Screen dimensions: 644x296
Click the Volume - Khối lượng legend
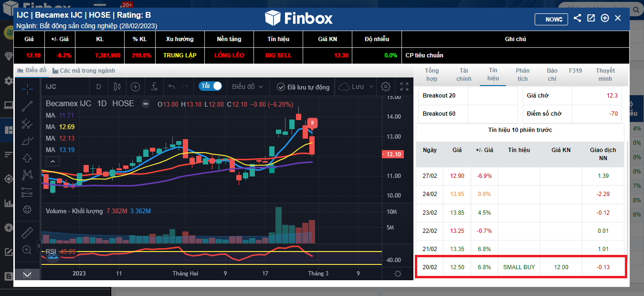74,211
